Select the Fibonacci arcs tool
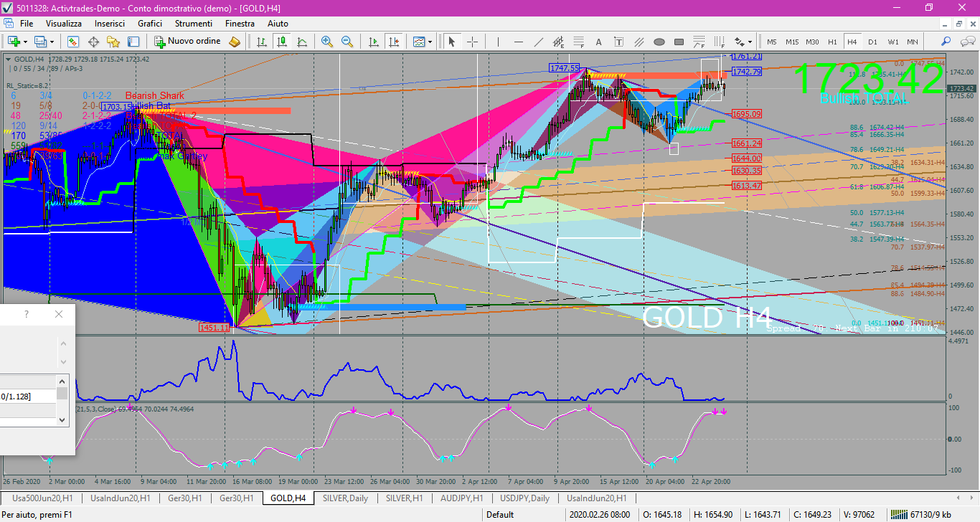 (x=699, y=42)
